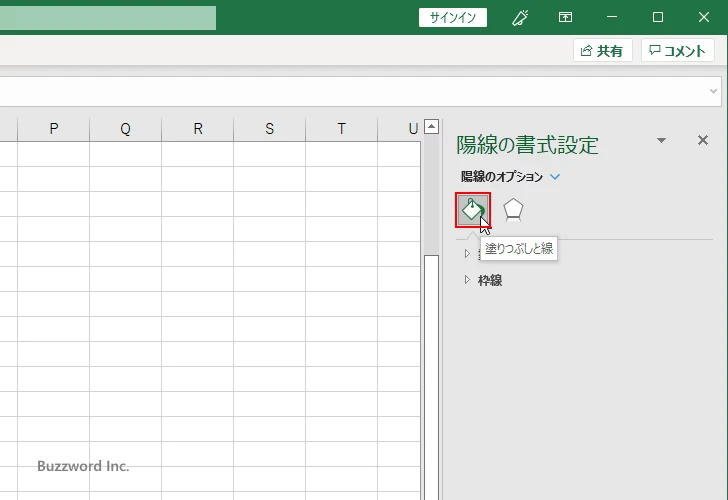Image resolution: width=728 pixels, height=500 pixels.
Task: Select column R header
Action: coord(198,129)
